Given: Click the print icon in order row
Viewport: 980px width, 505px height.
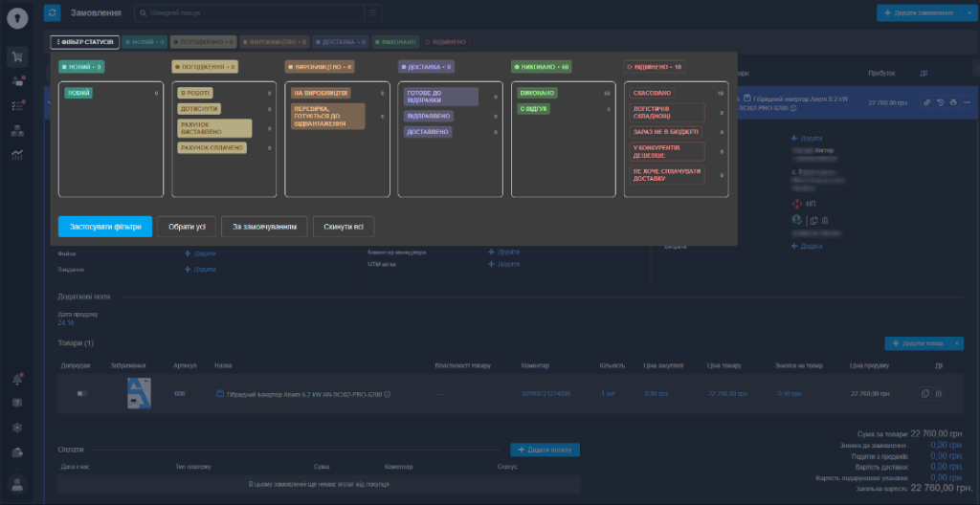Looking at the screenshot, I should 953,102.
